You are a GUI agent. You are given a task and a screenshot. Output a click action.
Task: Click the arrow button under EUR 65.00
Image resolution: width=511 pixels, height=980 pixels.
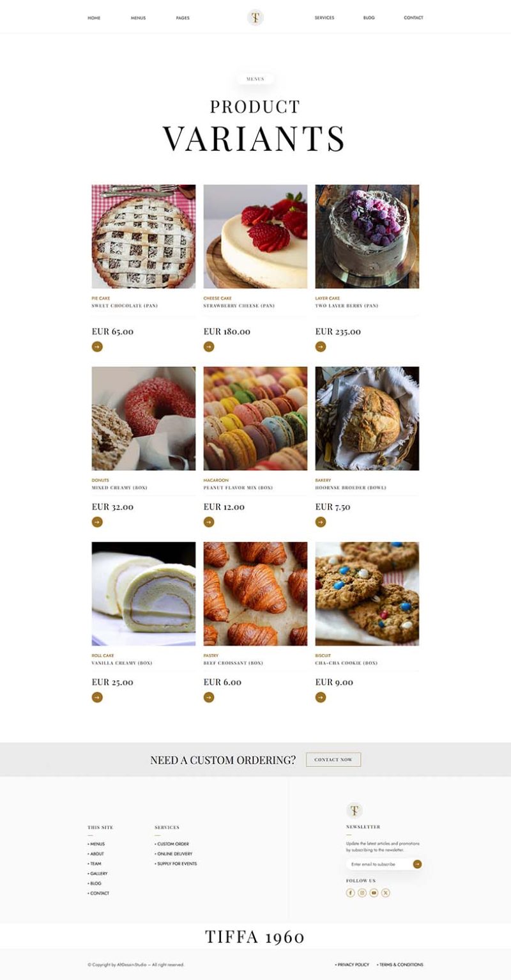97,346
